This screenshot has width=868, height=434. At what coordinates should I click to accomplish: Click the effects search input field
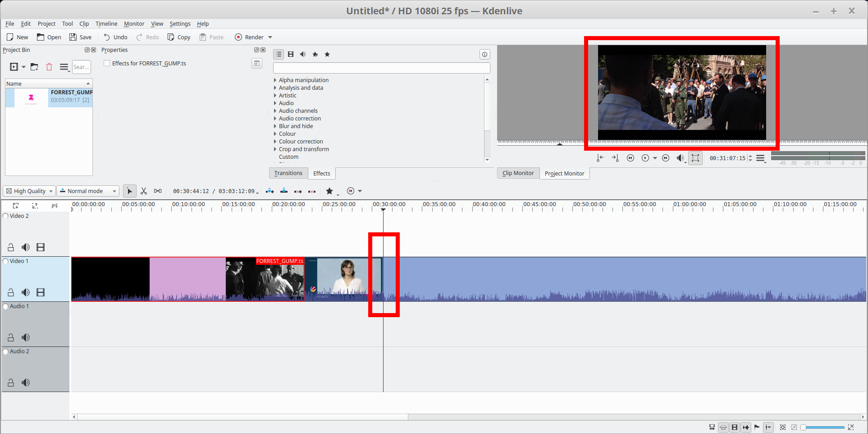tap(381, 68)
